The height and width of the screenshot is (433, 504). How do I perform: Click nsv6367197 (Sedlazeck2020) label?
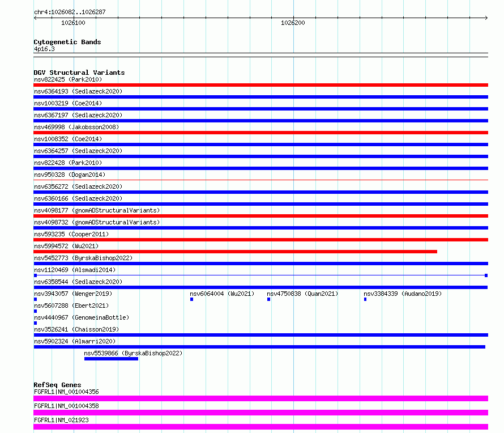pyautogui.click(x=78, y=115)
